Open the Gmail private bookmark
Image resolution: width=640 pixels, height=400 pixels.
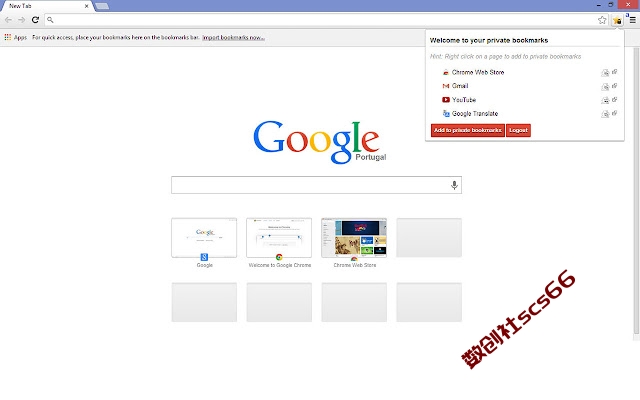tap(460, 86)
